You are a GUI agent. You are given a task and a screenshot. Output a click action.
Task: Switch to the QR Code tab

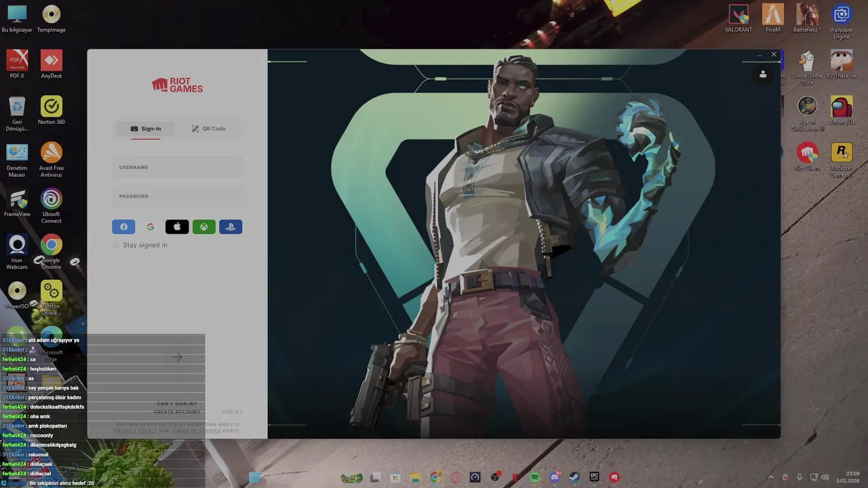coord(208,129)
